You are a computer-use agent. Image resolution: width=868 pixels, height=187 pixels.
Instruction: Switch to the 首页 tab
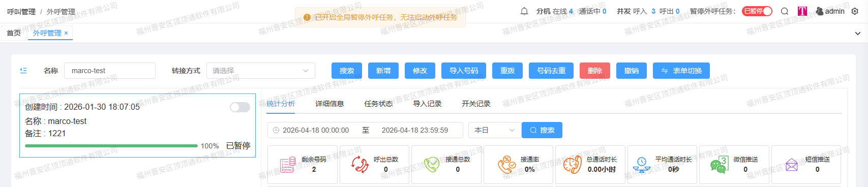pyautogui.click(x=14, y=33)
